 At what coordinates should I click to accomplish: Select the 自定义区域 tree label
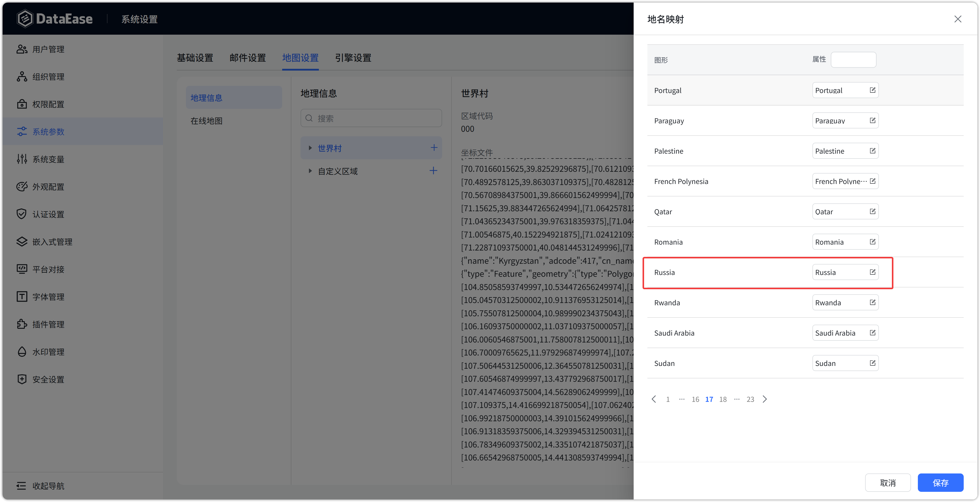pos(338,171)
